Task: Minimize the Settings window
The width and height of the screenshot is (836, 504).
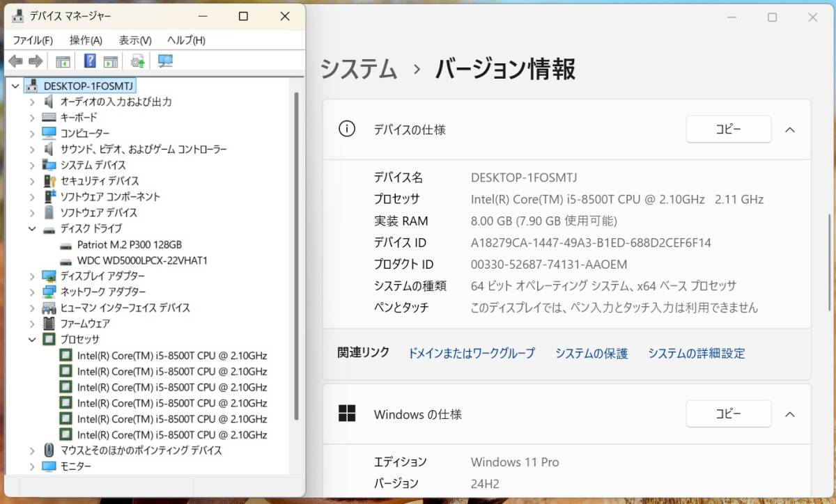Action: pyautogui.click(x=731, y=17)
